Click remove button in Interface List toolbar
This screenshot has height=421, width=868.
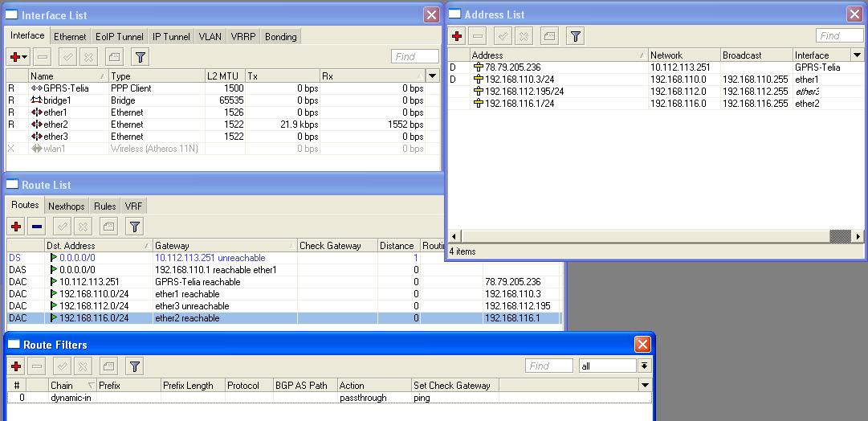(43, 57)
